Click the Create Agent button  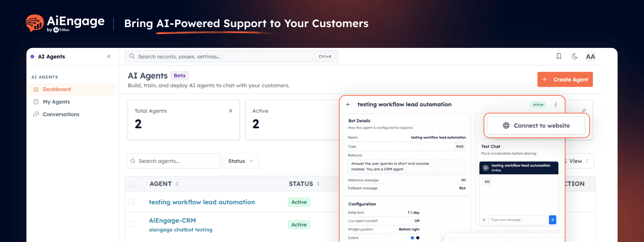pyautogui.click(x=565, y=79)
